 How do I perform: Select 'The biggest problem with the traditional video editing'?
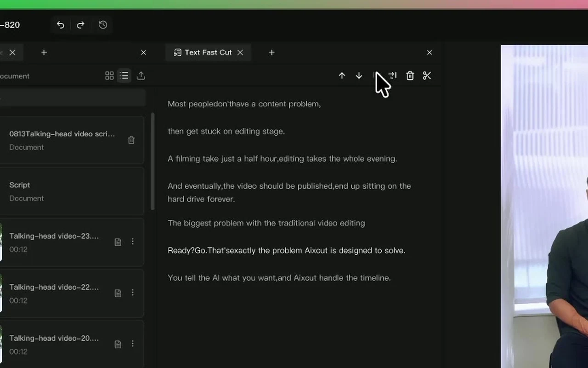[266, 223]
